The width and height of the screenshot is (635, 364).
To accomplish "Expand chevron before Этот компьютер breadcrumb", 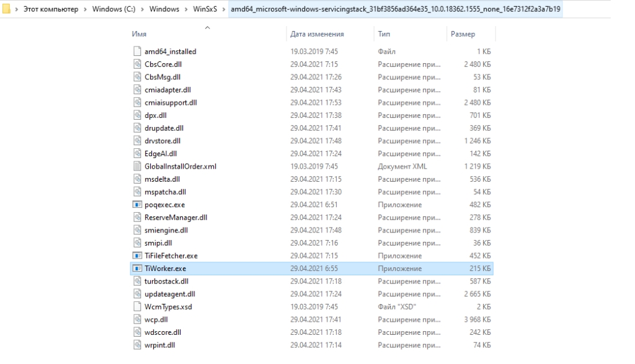I will tap(17, 9).
